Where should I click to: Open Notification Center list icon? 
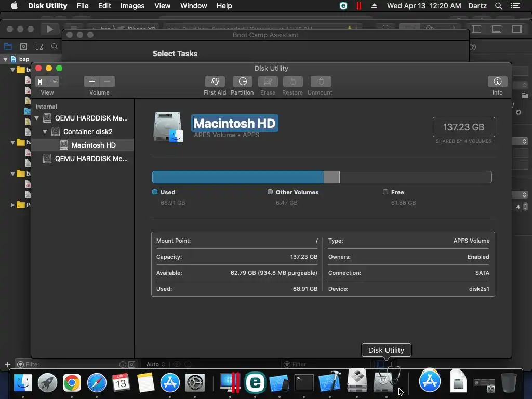[515, 6]
